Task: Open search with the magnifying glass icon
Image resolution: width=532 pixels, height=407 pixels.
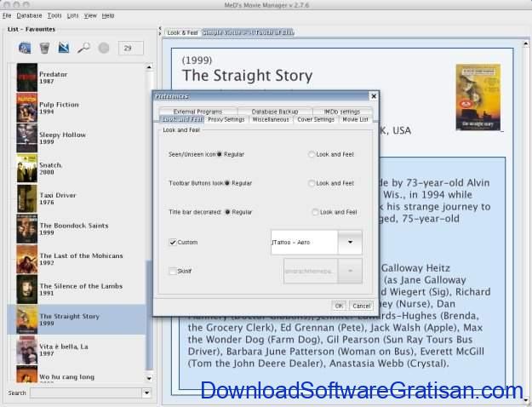Action: [83, 48]
